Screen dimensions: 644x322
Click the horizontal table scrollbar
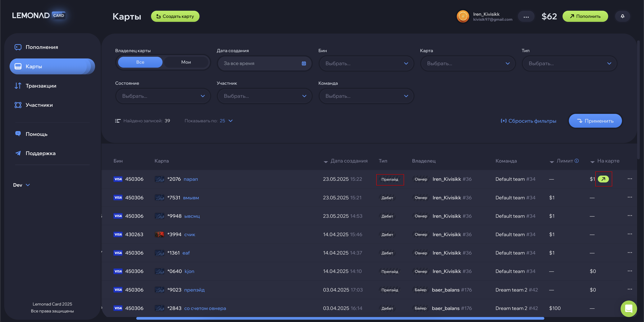[x=340, y=318]
